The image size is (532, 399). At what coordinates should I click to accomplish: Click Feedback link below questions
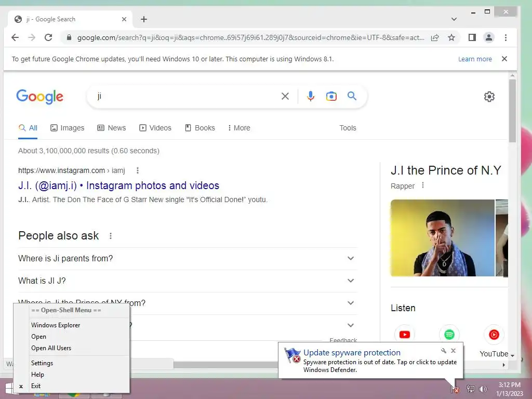point(343,340)
